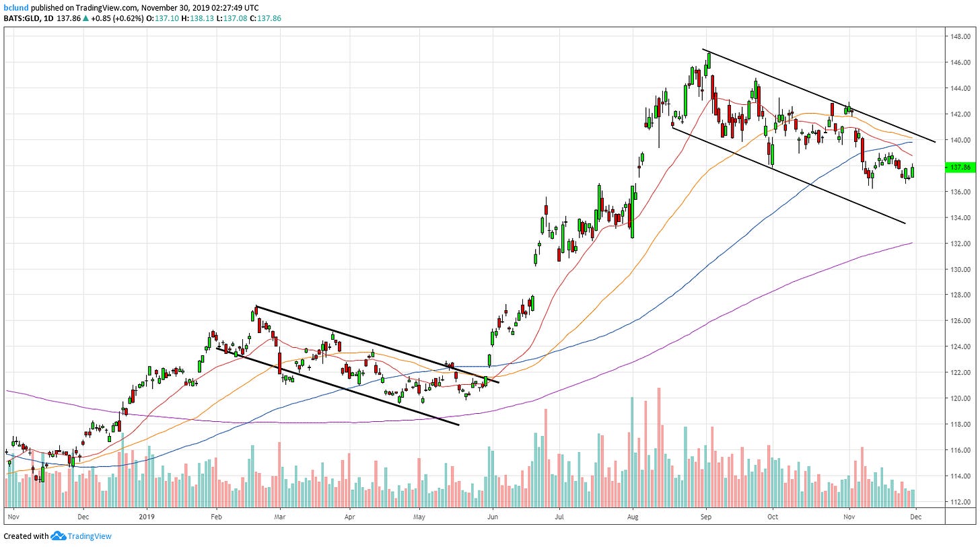The image size is (980, 547).
Task: Click the 130.00 label on the price axis
Action: coord(960,269)
